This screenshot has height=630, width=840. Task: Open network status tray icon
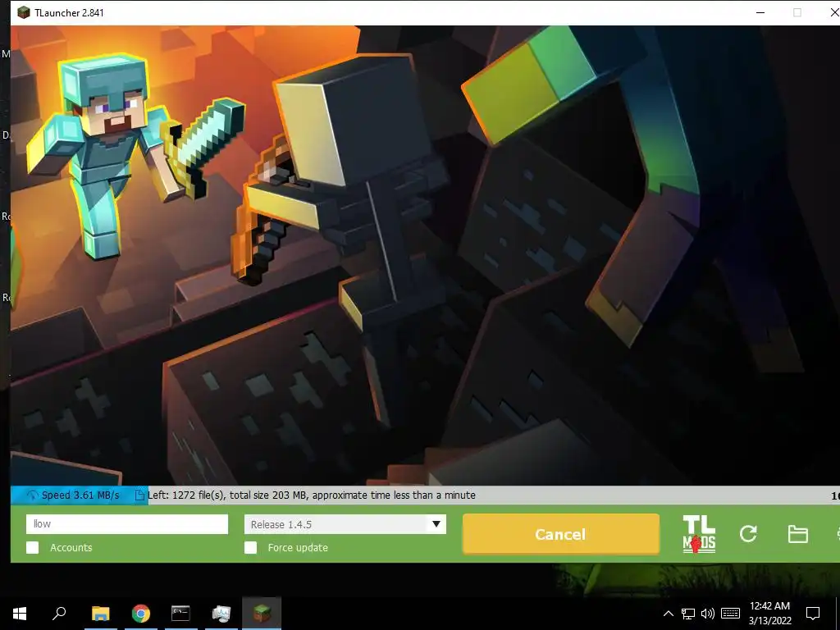point(688,614)
